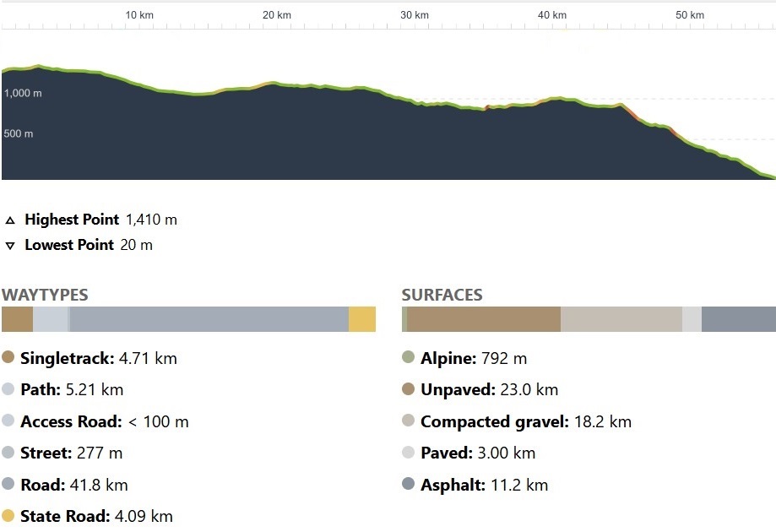Click the Paved 3.00 km entry
Viewport: 776px width, 532px height.
pyautogui.click(x=478, y=453)
